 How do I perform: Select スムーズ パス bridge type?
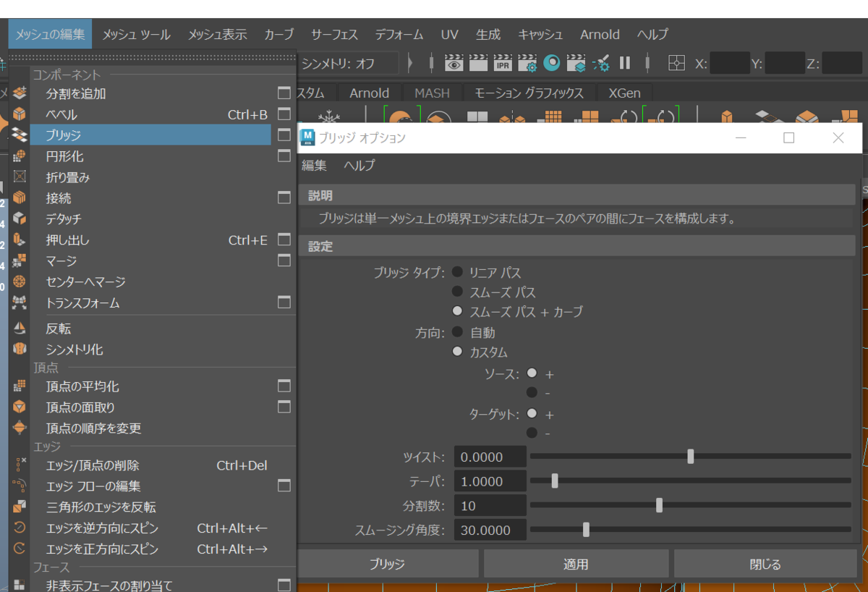tap(457, 292)
